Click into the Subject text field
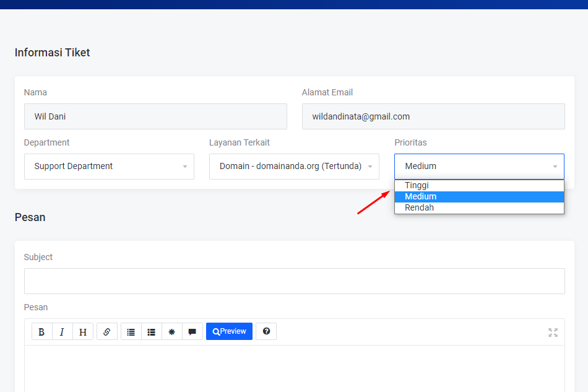The image size is (588, 392). click(x=294, y=281)
